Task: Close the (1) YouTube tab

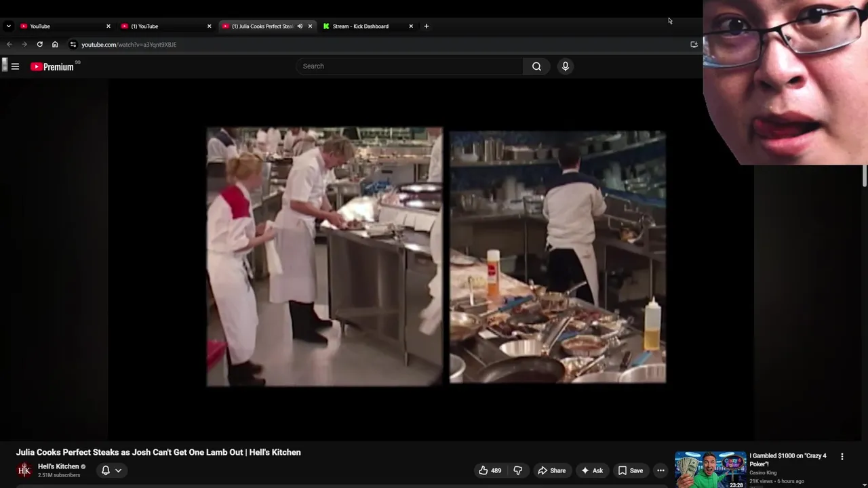Action: tap(209, 26)
